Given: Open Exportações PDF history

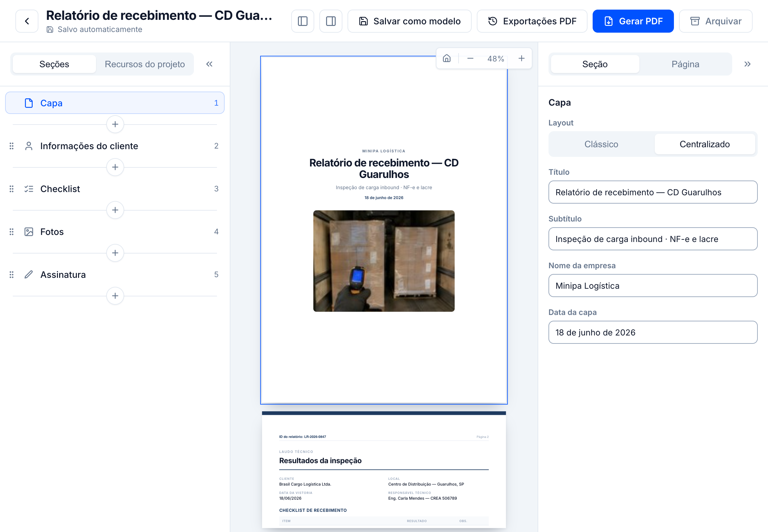Looking at the screenshot, I should [x=532, y=21].
